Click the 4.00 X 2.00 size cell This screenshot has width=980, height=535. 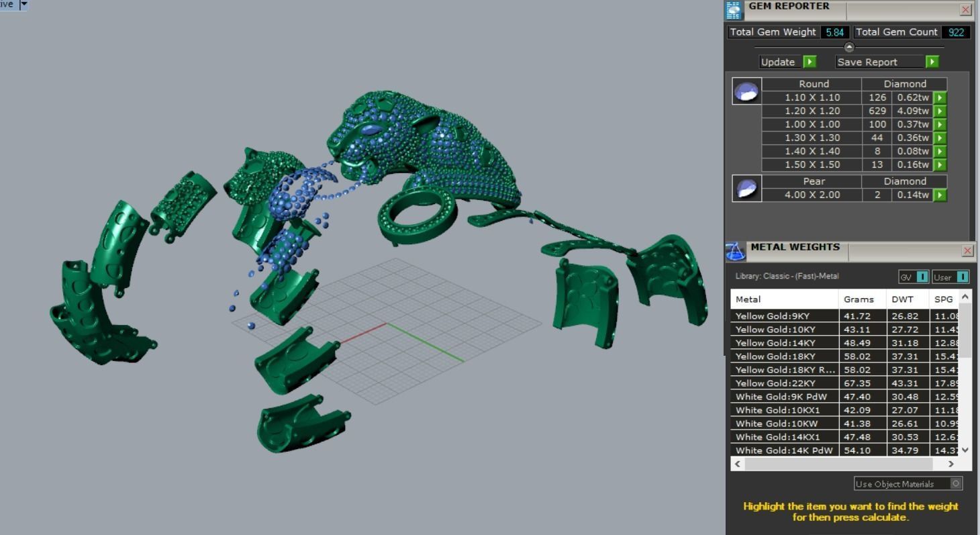coord(812,195)
